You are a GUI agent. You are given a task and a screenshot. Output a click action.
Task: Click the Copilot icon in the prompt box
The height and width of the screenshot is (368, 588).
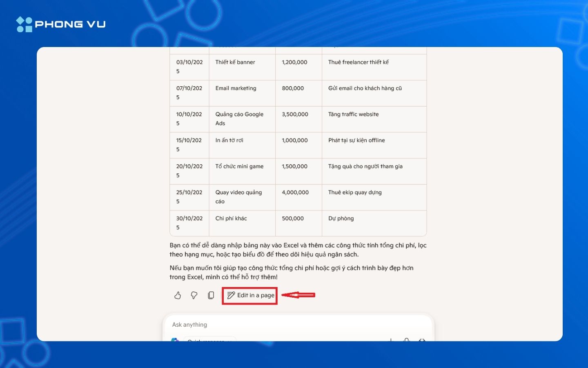click(175, 339)
